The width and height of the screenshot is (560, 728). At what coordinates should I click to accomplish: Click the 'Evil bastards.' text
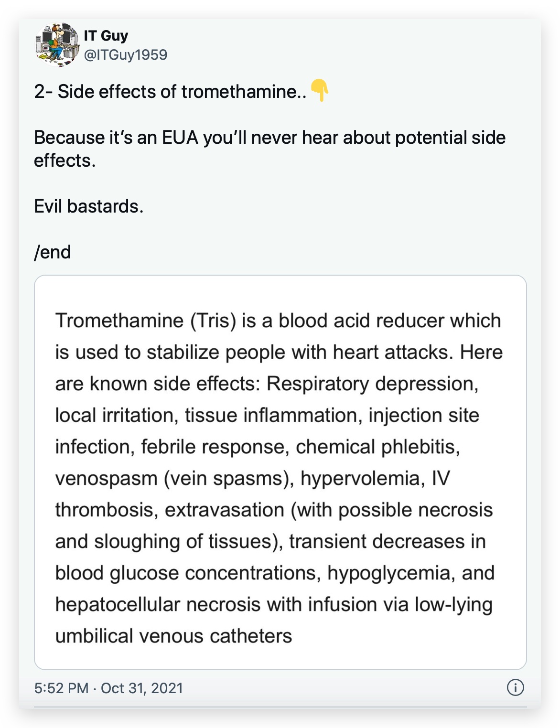[x=88, y=206]
